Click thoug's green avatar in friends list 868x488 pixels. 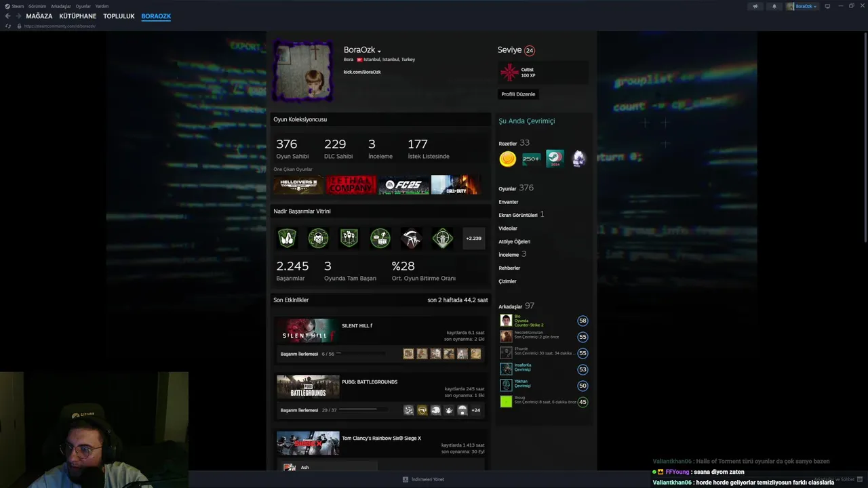tap(506, 402)
